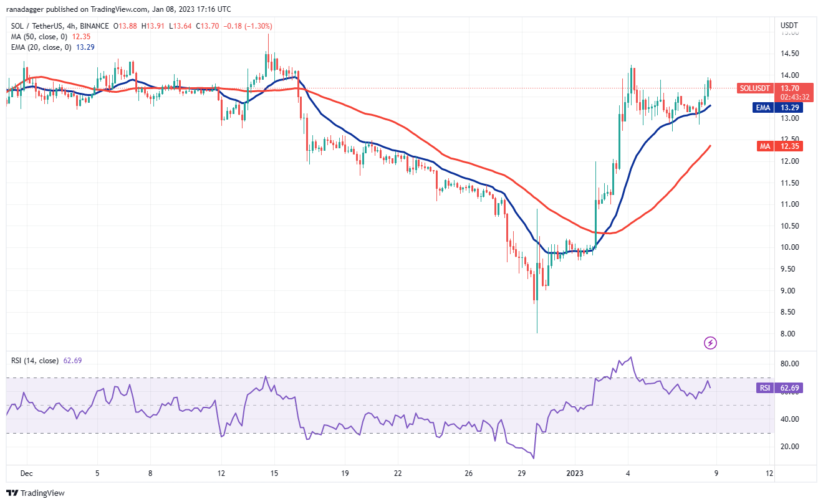Image resolution: width=823 pixels, height=504 pixels.
Task: Click the USDT currency label on price axis
Action: [789, 25]
